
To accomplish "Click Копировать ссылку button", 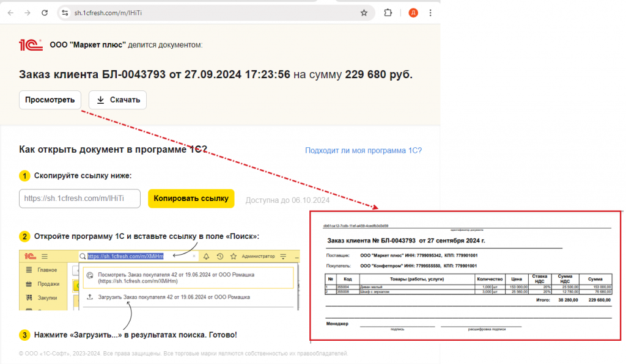I will [191, 198].
